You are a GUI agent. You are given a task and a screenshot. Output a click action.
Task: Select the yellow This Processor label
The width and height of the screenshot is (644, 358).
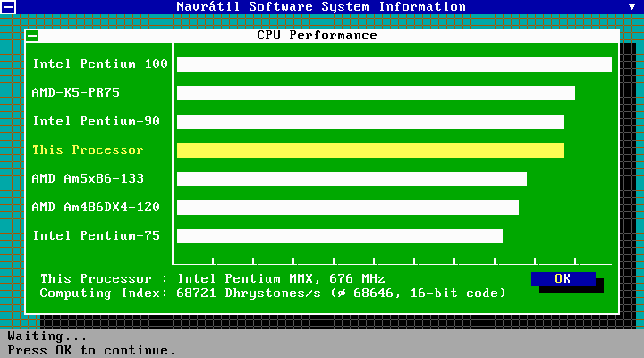[x=88, y=149]
